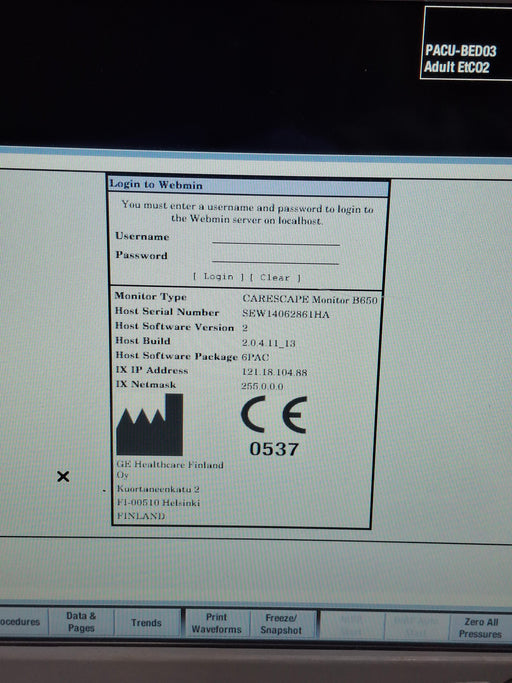Click the Monitor Type label

pos(151,296)
